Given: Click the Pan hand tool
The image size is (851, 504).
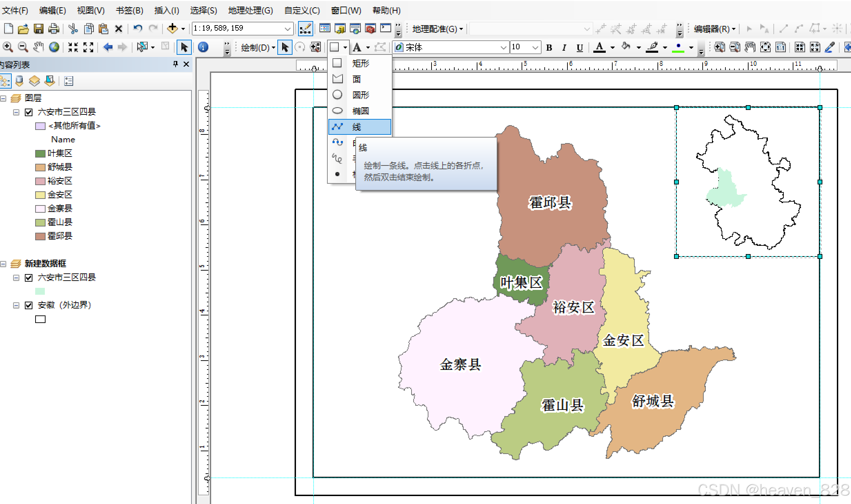Looking at the screenshot, I should (38, 47).
